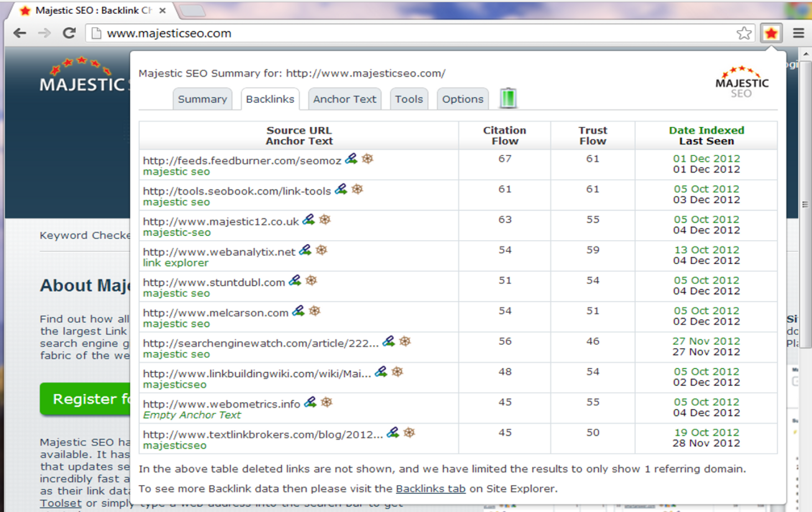Screen dimensions: 812x512
Task: Click the Majestic SEO star extension icon
Action: click(771, 33)
